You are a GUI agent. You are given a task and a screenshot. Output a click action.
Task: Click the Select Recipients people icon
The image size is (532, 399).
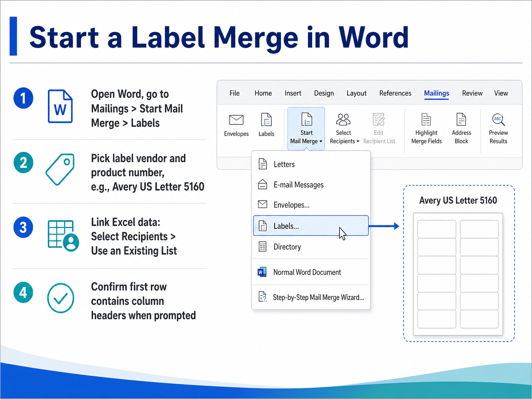point(343,119)
